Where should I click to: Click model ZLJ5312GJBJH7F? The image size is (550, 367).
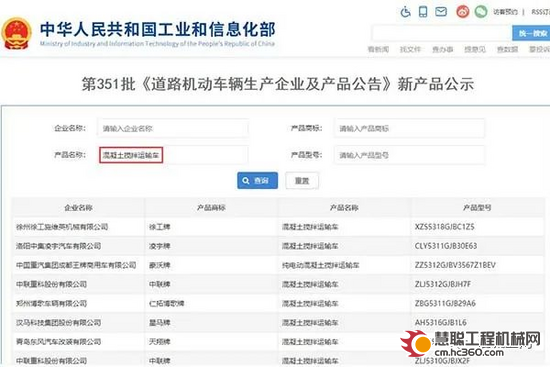tap(443, 284)
